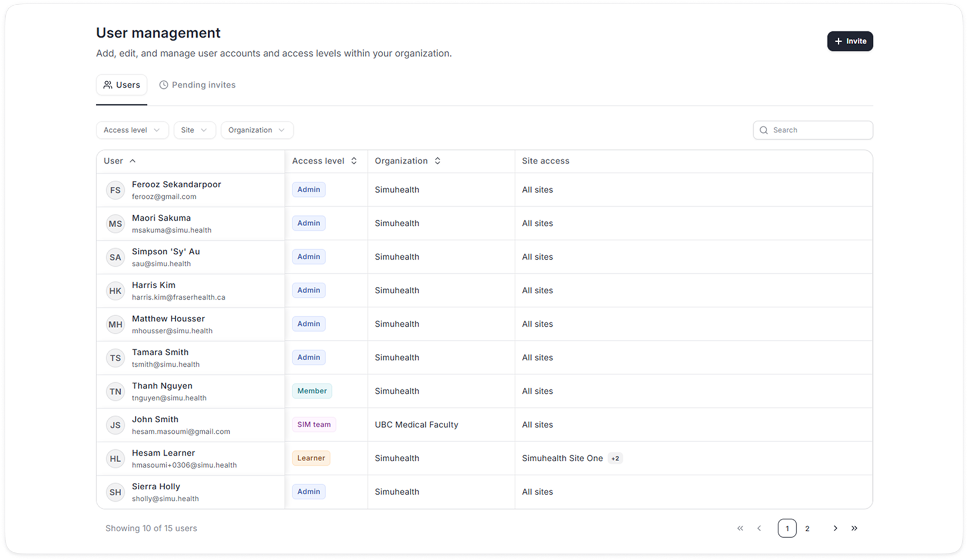Click the SIM team badge for John Smith
Viewport: 968px width, 560px height.
click(x=314, y=425)
